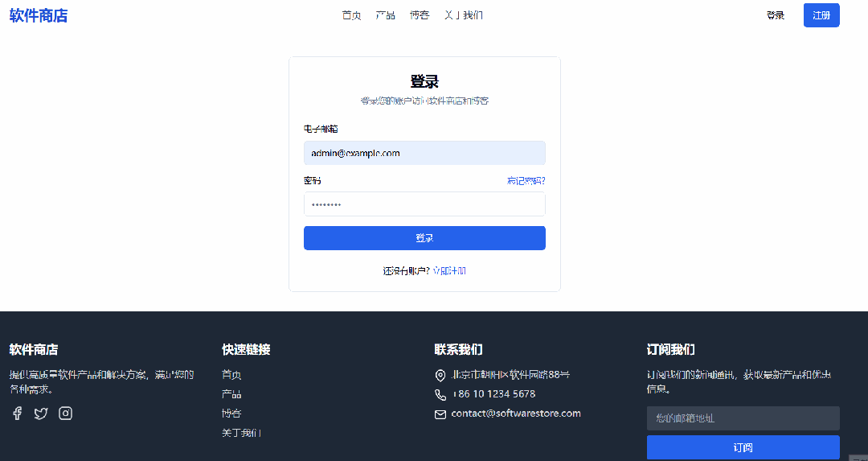868x461 pixels.
Task: Click the 立即注册 link below the form
Action: [449, 271]
